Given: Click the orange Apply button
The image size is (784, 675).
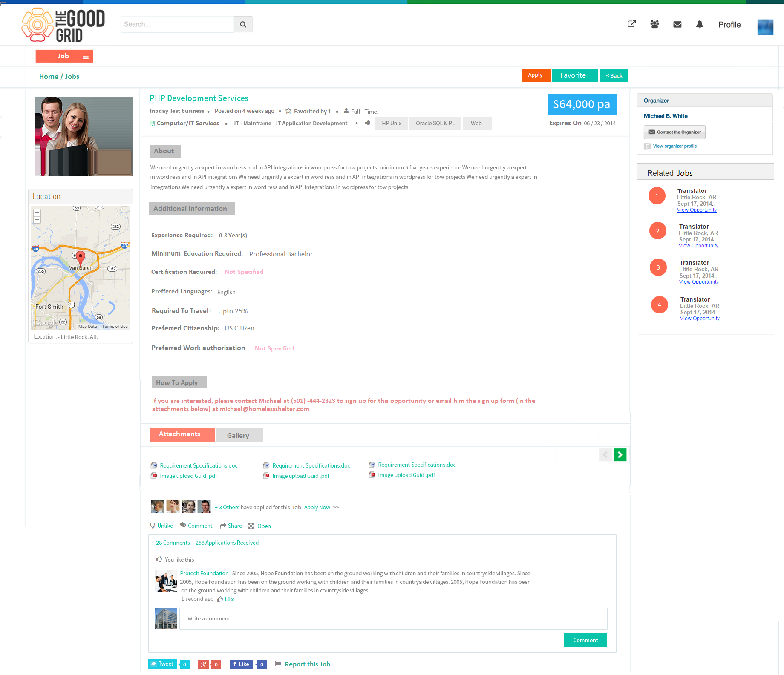Looking at the screenshot, I should click(536, 75).
